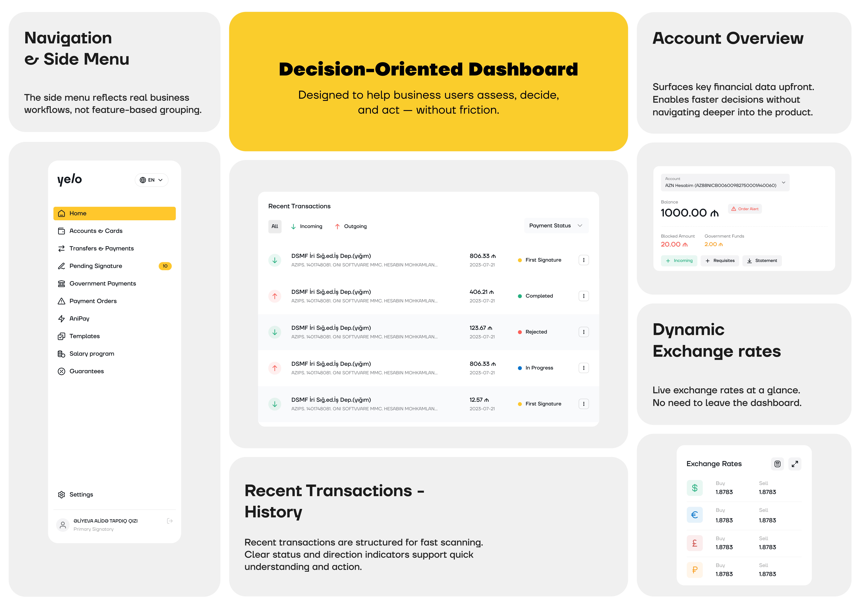Open the exchange rates calculator icon

[777, 464]
